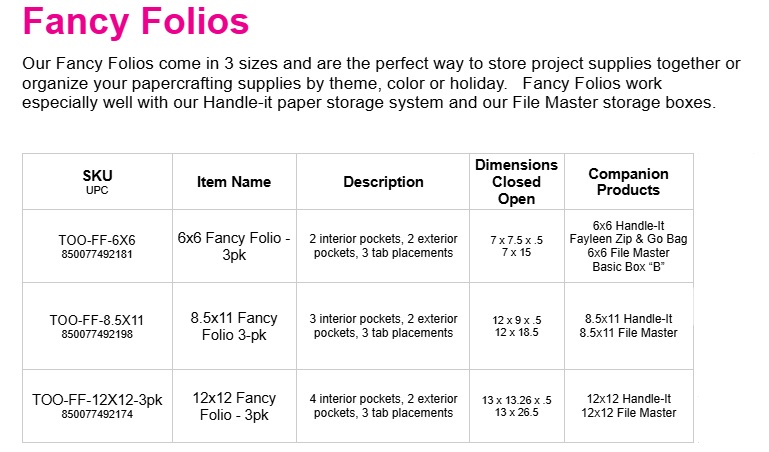Click the UPC number 850077492198
The height and width of the screenshot is (452, 769).
pyautogui.click(x=97, y=334)
